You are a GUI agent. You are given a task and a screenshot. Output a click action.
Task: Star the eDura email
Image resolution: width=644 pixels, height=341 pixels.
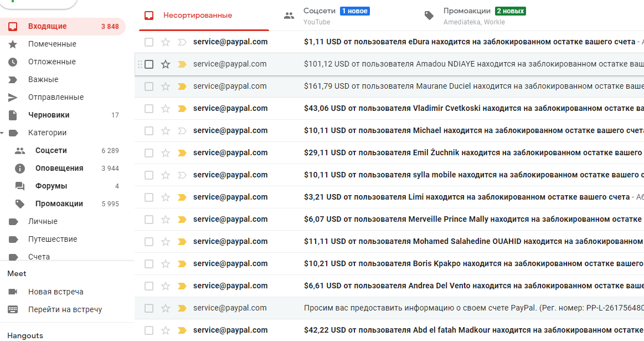click(166, 42)
